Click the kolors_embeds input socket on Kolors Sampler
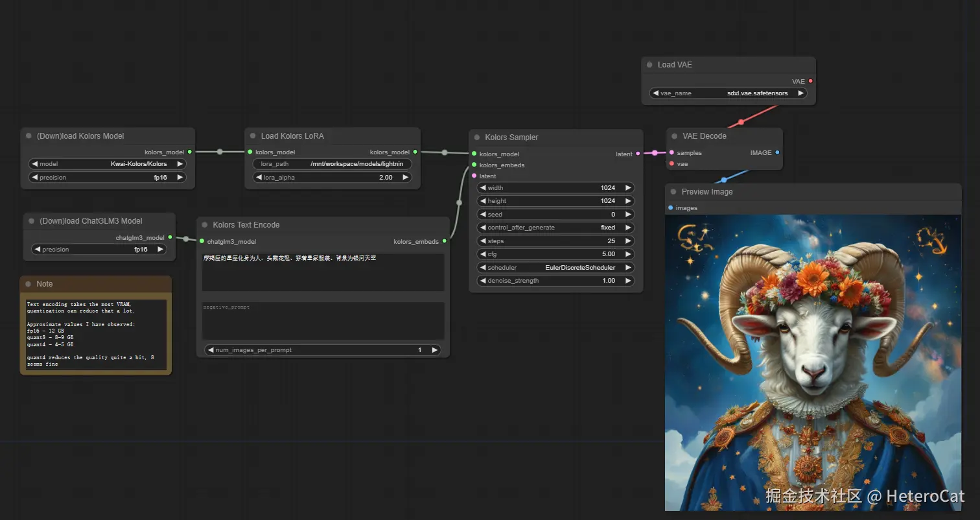The width and height of the screenshot is (980, 520). [474, 165]
